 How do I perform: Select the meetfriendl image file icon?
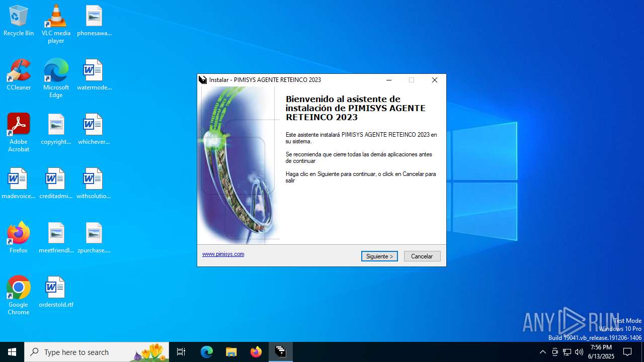pyautogui.click(x=56, y=238)
